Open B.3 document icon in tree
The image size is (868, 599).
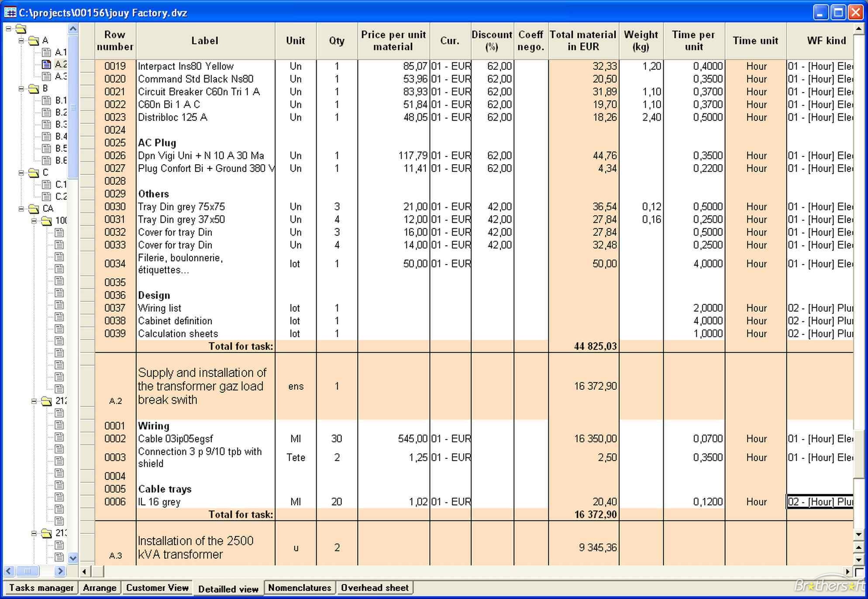coord(46,124)
